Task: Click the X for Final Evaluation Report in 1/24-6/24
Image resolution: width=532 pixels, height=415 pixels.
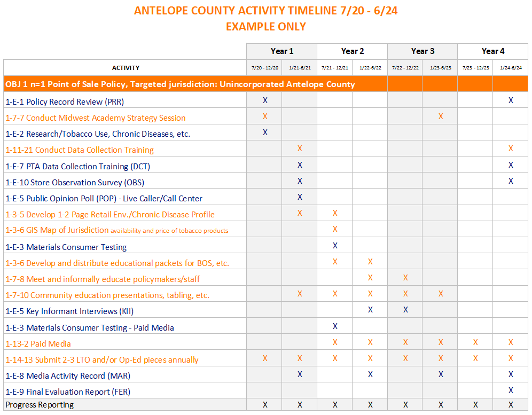Action: point(511,390)
